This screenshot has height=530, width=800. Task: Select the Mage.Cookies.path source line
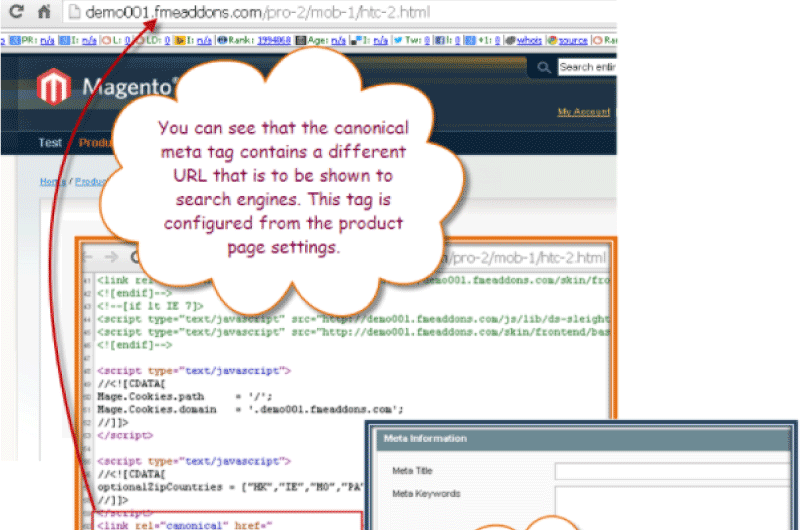[185, 396]
